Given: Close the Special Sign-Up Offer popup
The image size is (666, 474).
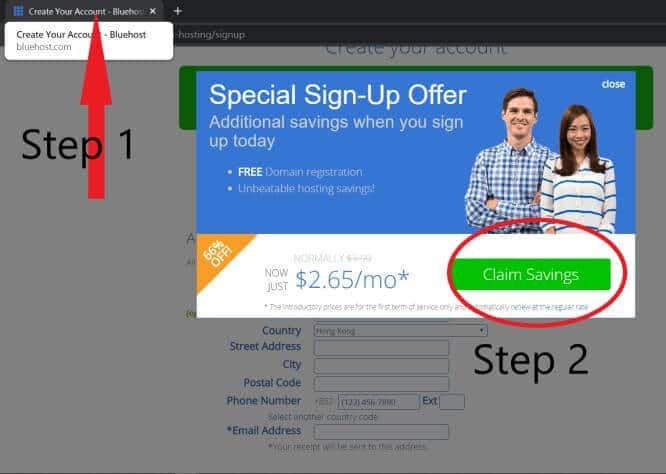Looking at the screenshot, I should pyautogui.click(x=613, y=84).
